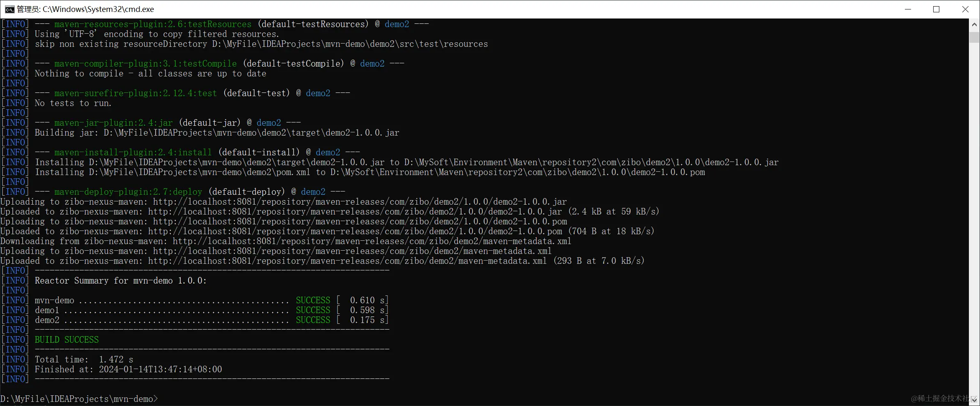Click the '(704 B at 18 kB/s)' upload stat

click(x=611, y=231)
